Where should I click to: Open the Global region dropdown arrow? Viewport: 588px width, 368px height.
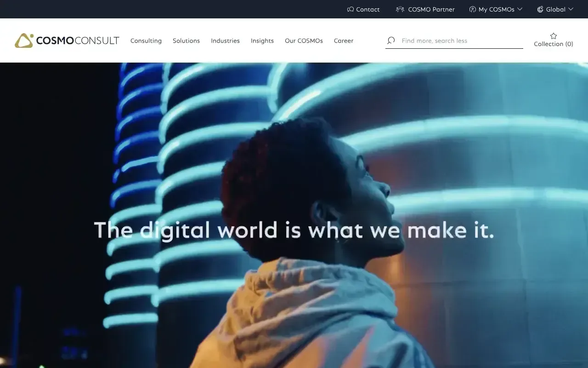[x=571, y=9]
